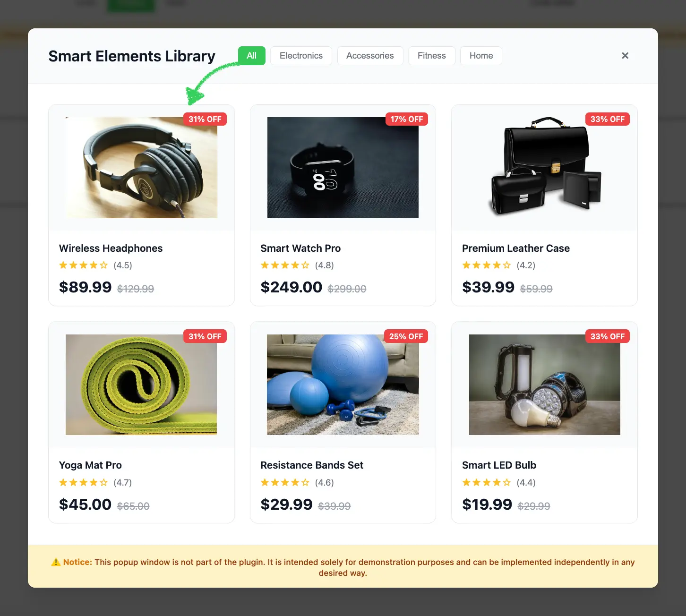Click the $249.00 Smart Watch price
The width and height of the screenshot is (686, 616).
[292, 287]
